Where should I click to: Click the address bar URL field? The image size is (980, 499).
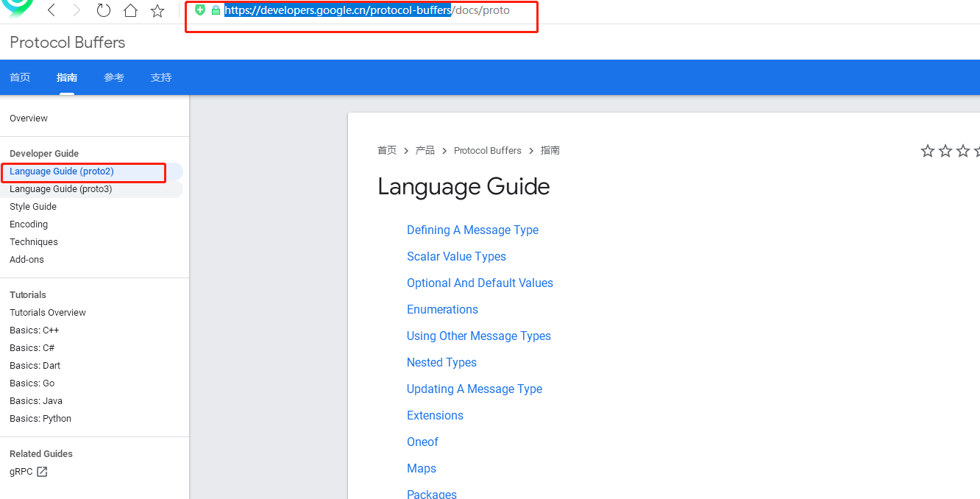pyautogui.click(x=366, y=10)
